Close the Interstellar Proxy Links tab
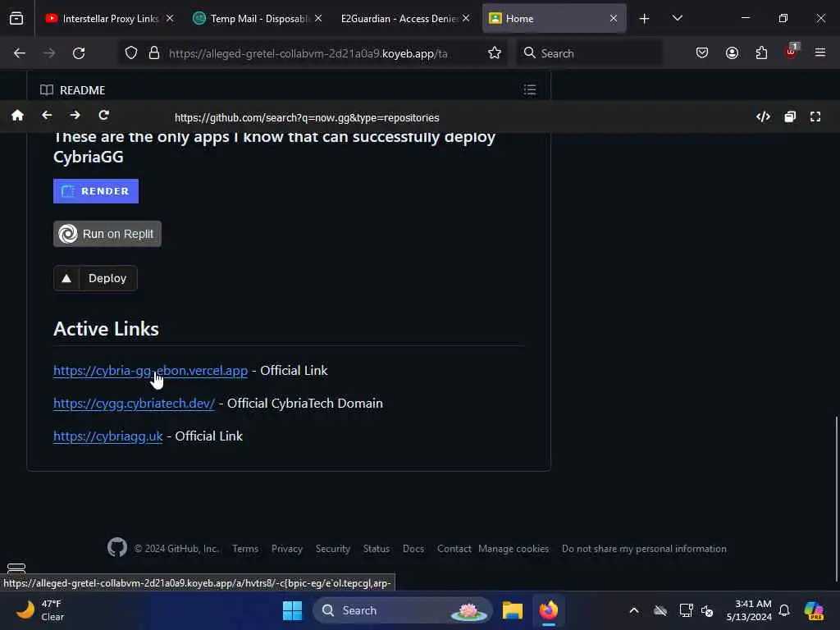Viewport: 840px width, 630px height. [170, 18]
